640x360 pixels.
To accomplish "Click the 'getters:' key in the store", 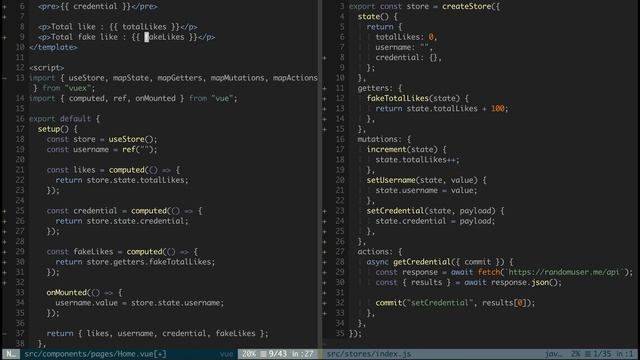I will (x=376, y=88).
